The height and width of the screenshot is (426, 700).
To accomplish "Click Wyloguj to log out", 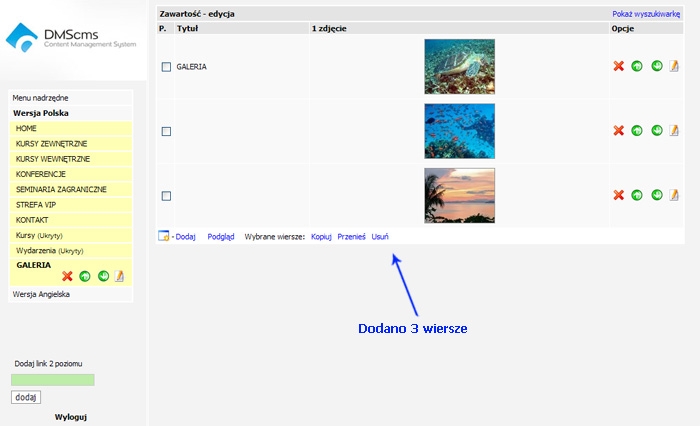I will coord(71,417).
